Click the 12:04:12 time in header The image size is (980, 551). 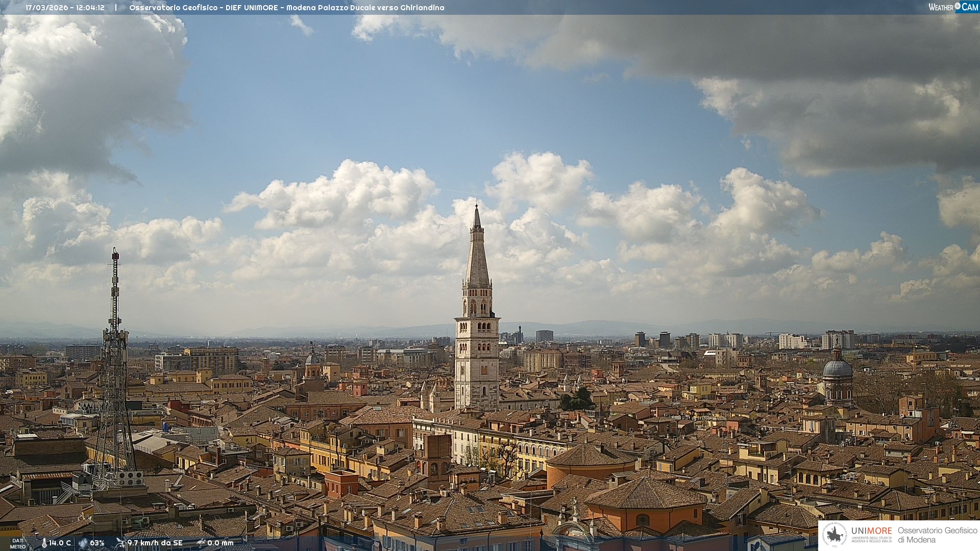[90, 8]
